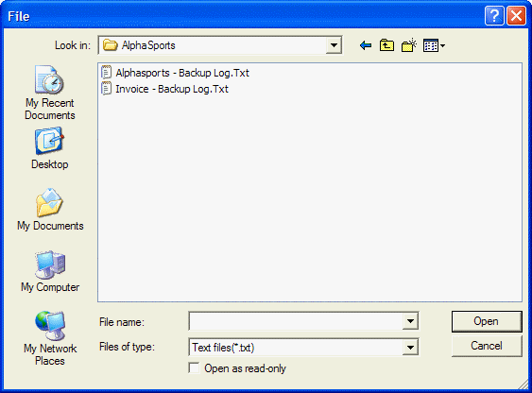Open My Recent Documents shortcut
Viewport: 532px width, 393px height.
(49, 93)
